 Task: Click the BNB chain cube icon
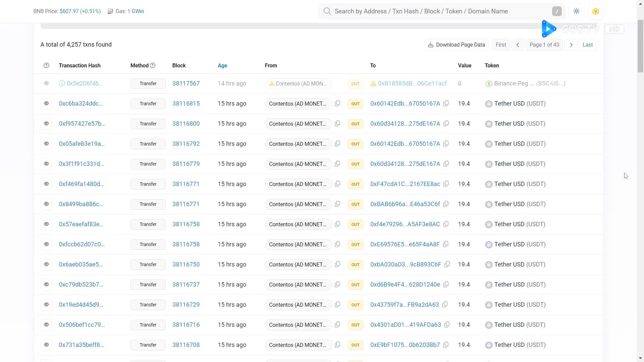click(x=595, y=11)
